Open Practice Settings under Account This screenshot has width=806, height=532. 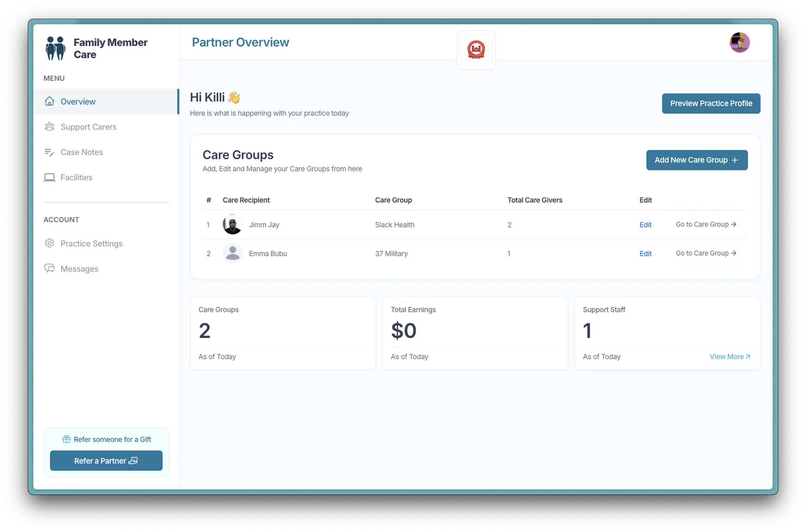click(106, 243)
